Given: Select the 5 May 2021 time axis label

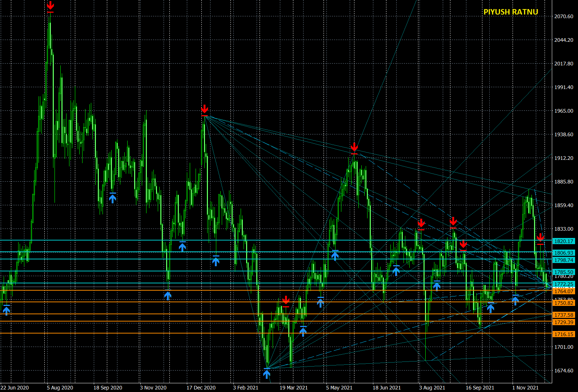Looking at the screenshot, I should (x=339, y=388).
